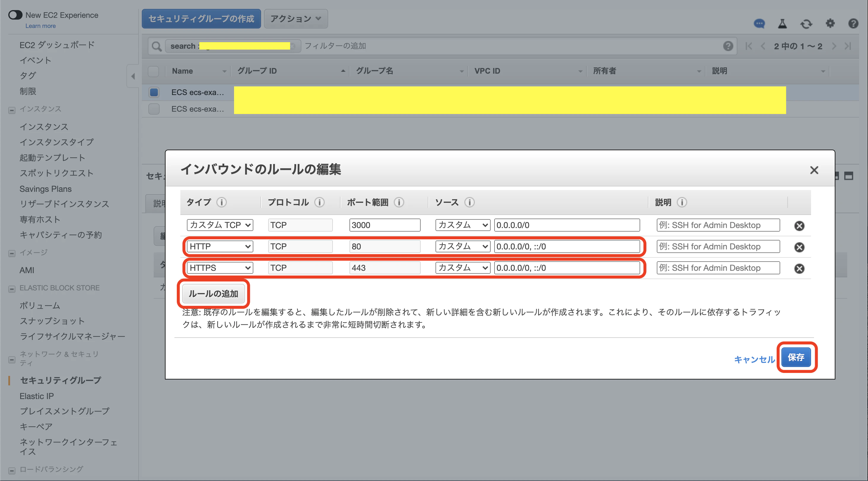Close the inbound rules dialog
This screenshot has width=868, height=481.
click(x=814, y=170)
